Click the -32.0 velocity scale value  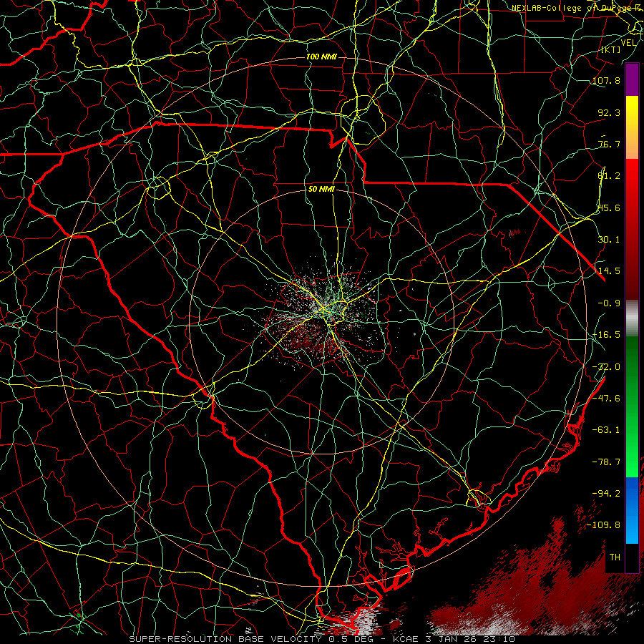coord(606,367)
